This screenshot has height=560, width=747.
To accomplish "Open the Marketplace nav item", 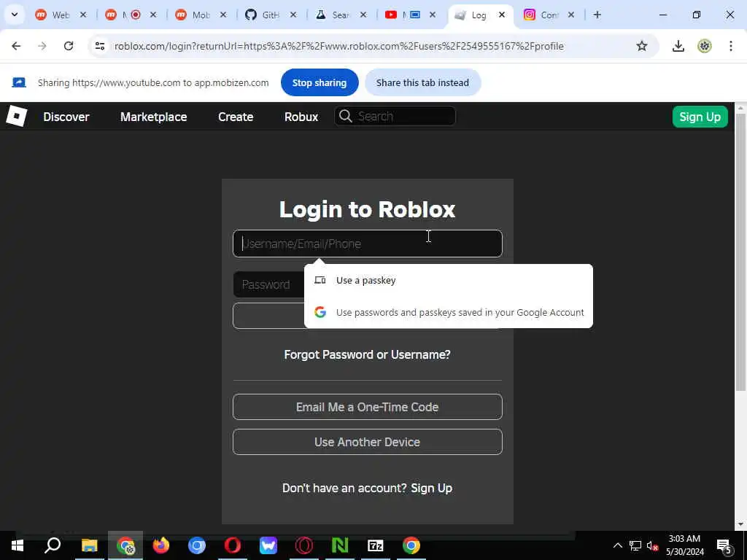I will coord(153,117).
